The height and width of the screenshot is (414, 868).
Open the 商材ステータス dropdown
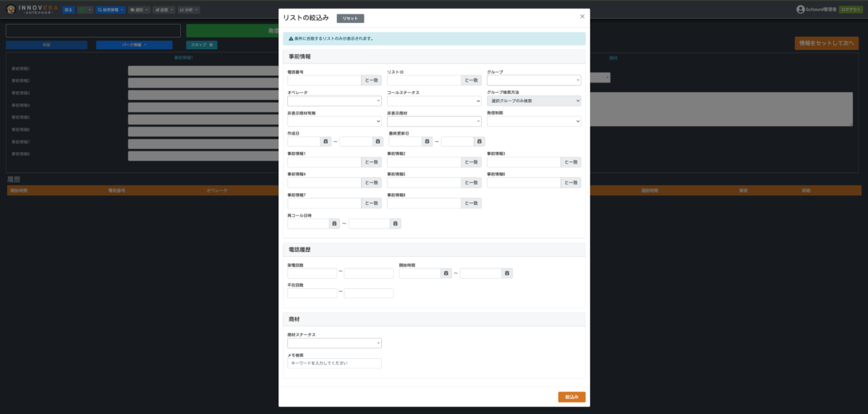tap(334, 343)
